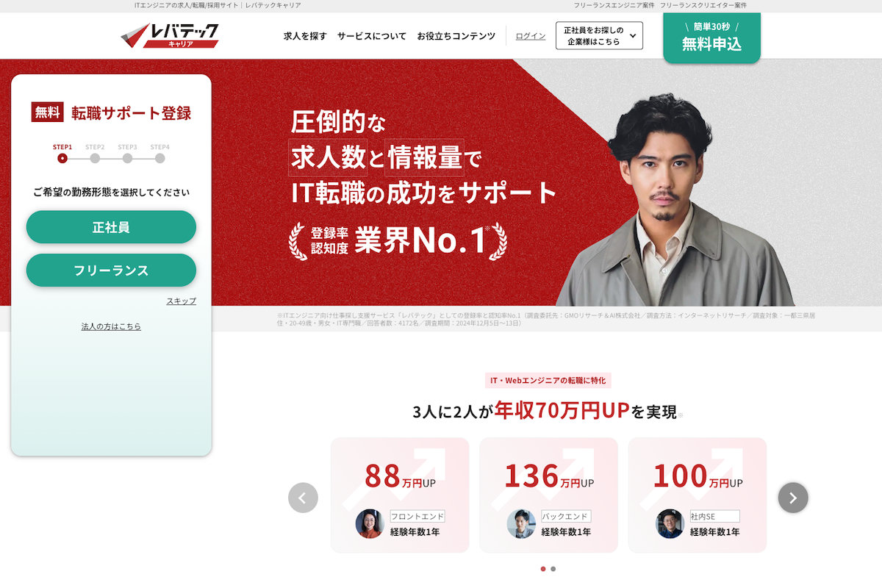The image size is (882, 588).
Task: Open the お役立ちコンテンツ menu
Action: (456, 36)
